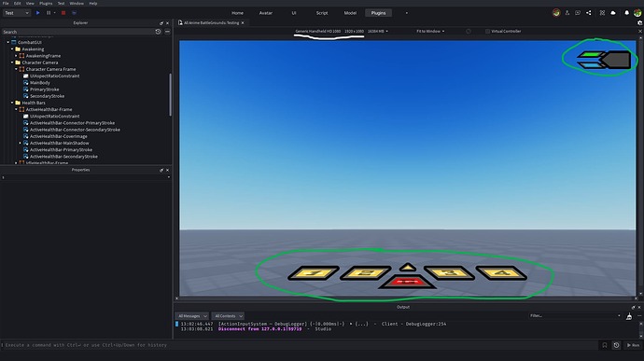Select ActiveHealthBar-Connector-PrimaryStroke item

coord(72,123)
